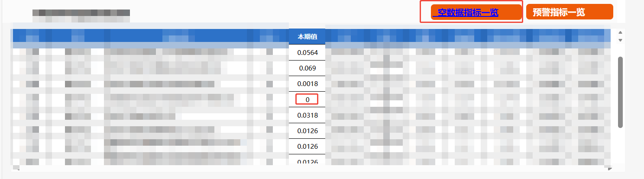Viewport: 644px width, 179px height.
Task: Select the partially visible bottom 0.0126 cell
Action: 307,162
